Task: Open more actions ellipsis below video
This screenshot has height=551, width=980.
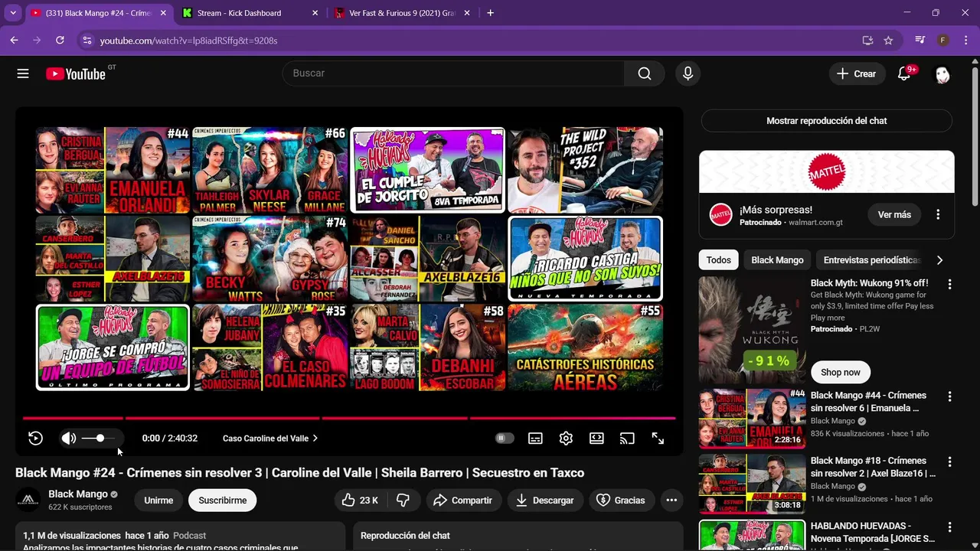Action: tap(671, 500)
